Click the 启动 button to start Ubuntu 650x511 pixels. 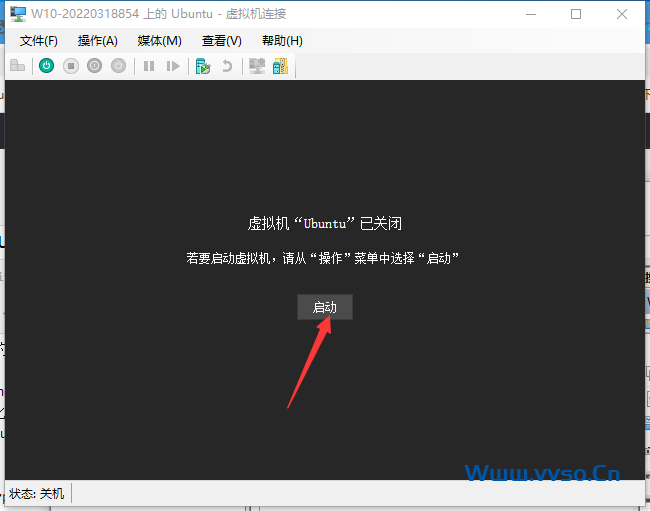325,307
